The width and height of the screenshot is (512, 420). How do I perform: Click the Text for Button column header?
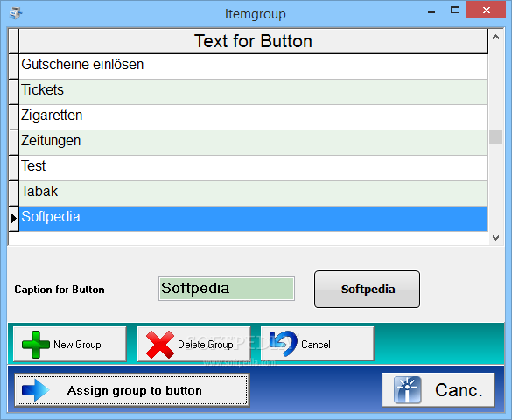click(254, 41)
